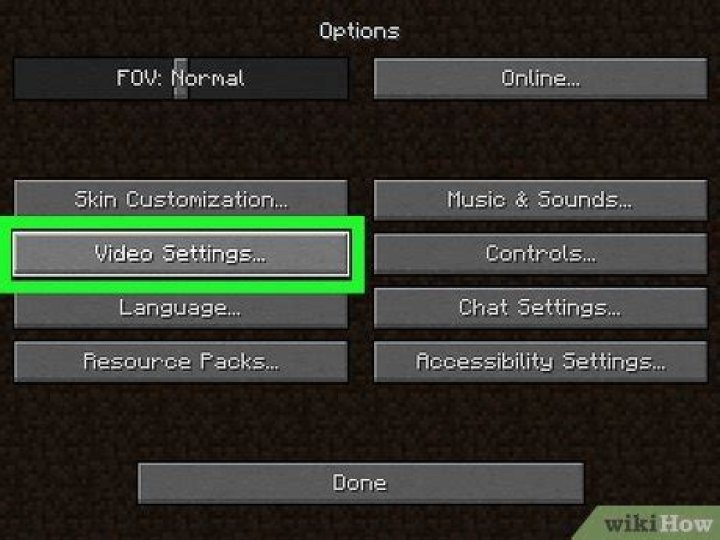The image size is (720, 540).
Task: Click FOV slider track right of handle
Action: 268,79
